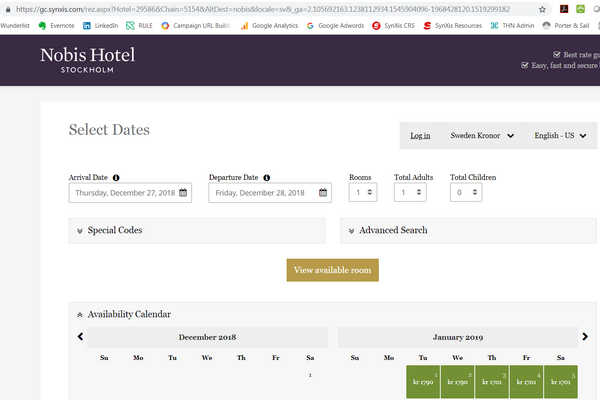This screenshot has width=600, height=400.
Task: Go to next month in calendar
Action: [585, 337]
